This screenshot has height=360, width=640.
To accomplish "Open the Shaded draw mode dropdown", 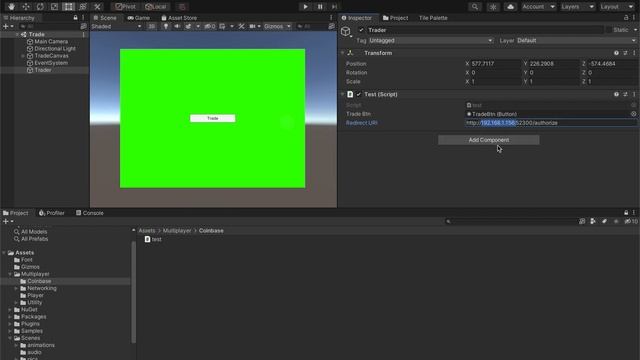I will point(116,27).
